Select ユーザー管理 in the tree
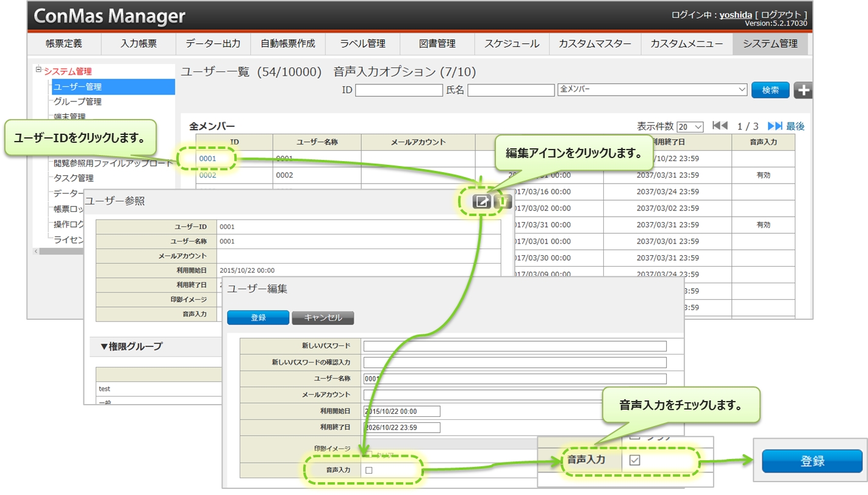This screenshot has height=495, width=868. point(113,87)
